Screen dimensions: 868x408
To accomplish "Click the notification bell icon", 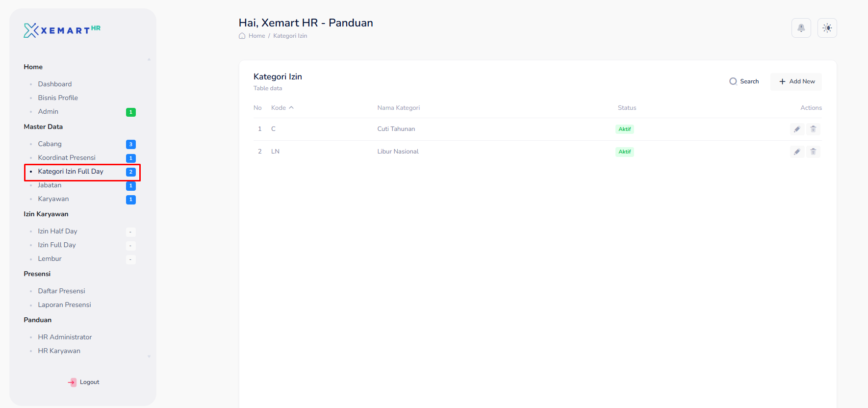I will coord(801,28).
